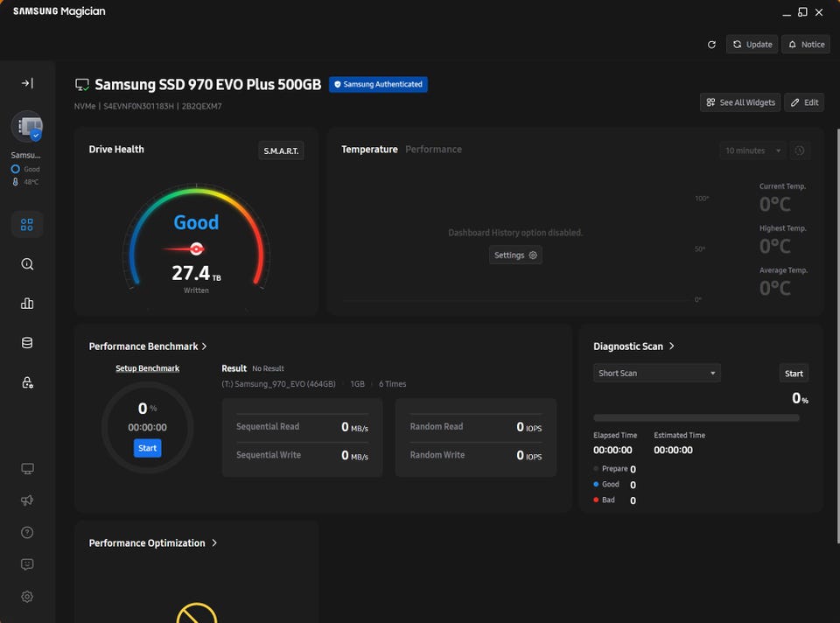Expand the Diagnostic Scan section
Image resolution: width=840 pixels, height=623 pixels.
(x=671, y=346)
